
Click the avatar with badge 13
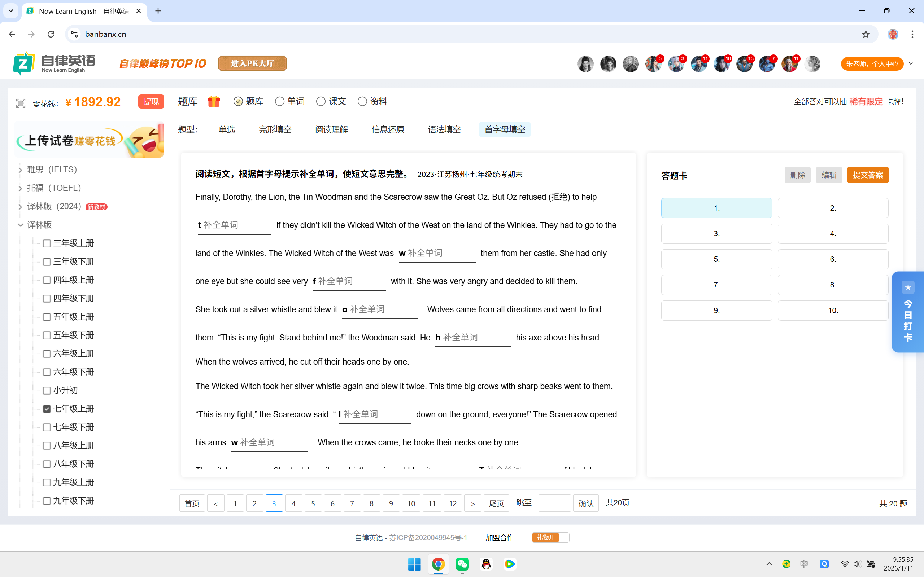[744, 64]
